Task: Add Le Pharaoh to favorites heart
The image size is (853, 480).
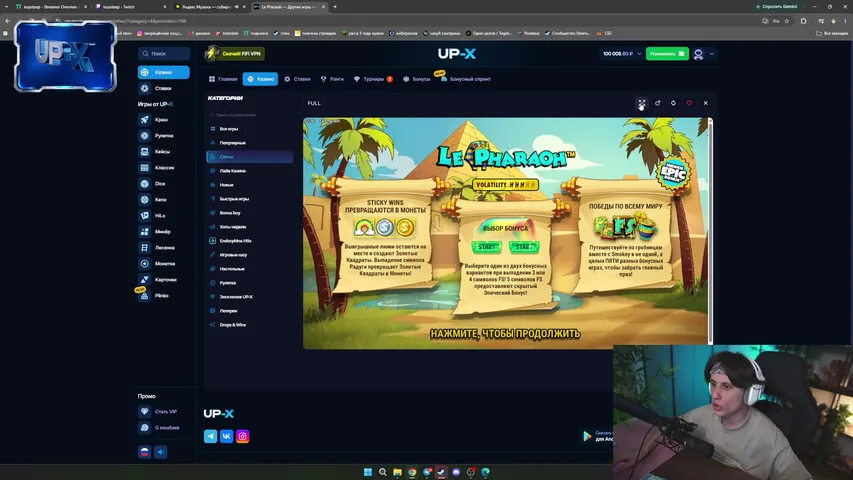Action: pos(689,103)
